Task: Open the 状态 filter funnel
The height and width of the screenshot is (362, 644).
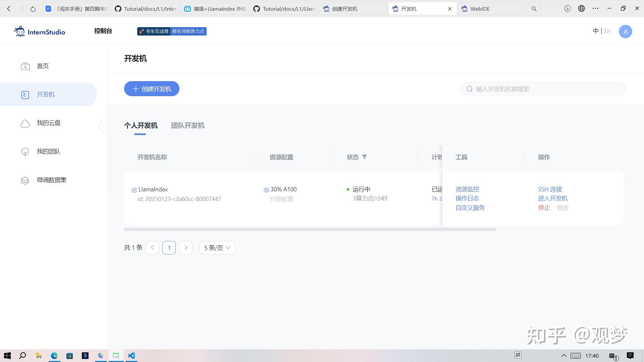Action: (x=364, y=157)
